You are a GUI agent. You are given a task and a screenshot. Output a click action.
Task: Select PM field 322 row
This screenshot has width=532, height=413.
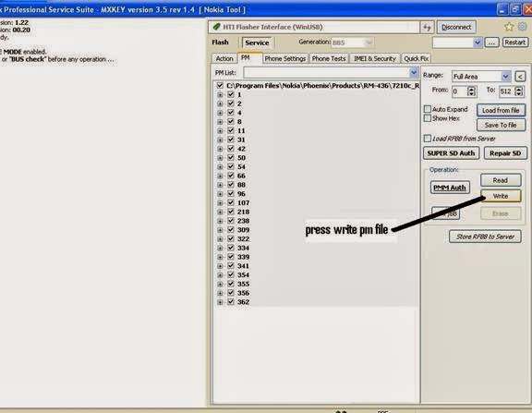[x=243, y=239]
